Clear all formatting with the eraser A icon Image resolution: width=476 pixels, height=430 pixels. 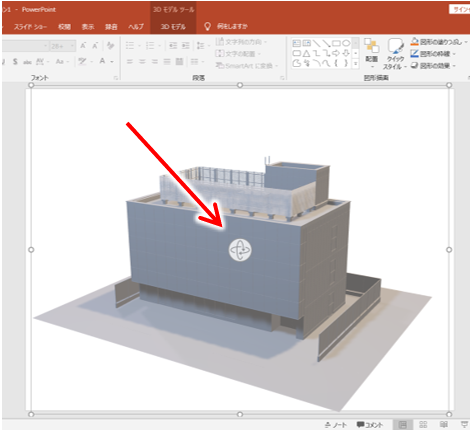[x=110, y=46]
